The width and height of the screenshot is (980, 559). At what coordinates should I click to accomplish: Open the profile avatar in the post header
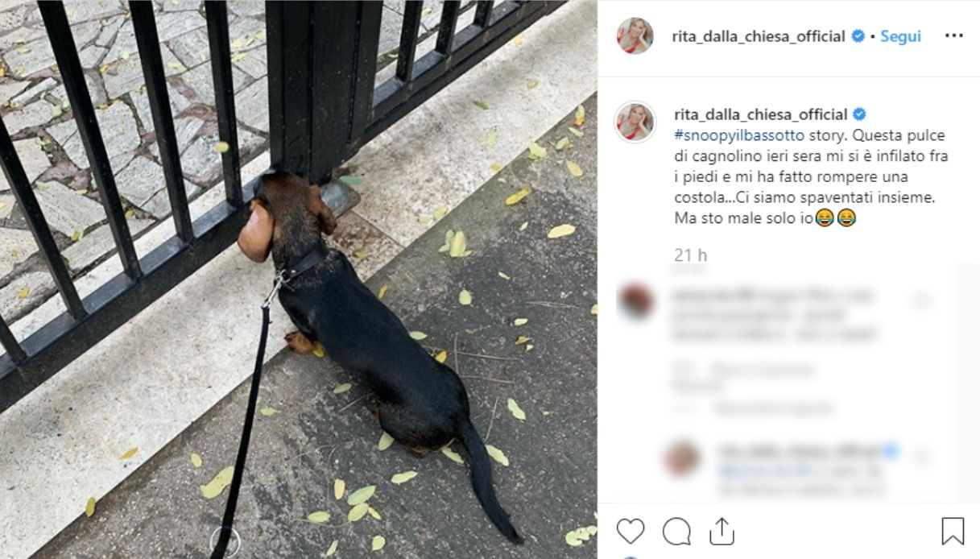[x=635, y=37]
